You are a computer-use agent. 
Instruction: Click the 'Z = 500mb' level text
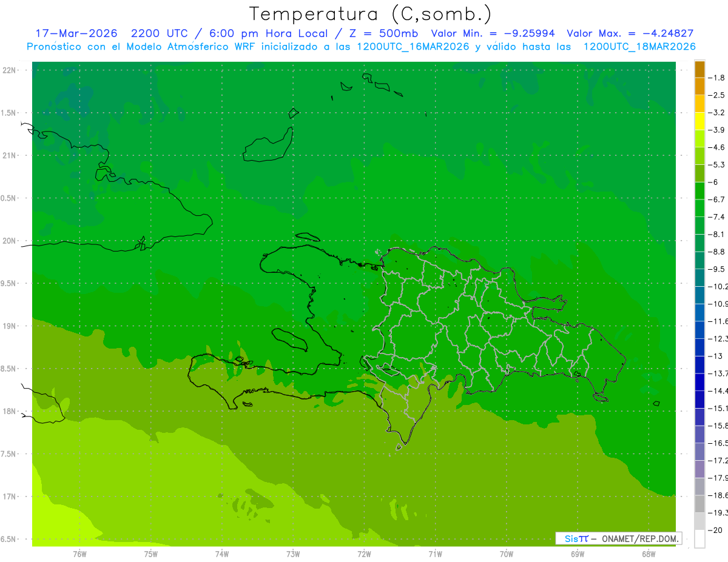383,33
